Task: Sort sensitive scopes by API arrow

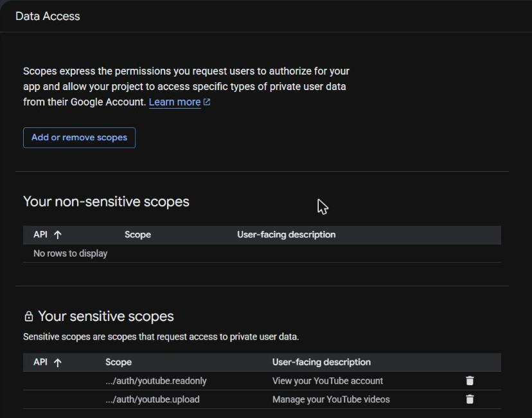Action: [58, 362]
